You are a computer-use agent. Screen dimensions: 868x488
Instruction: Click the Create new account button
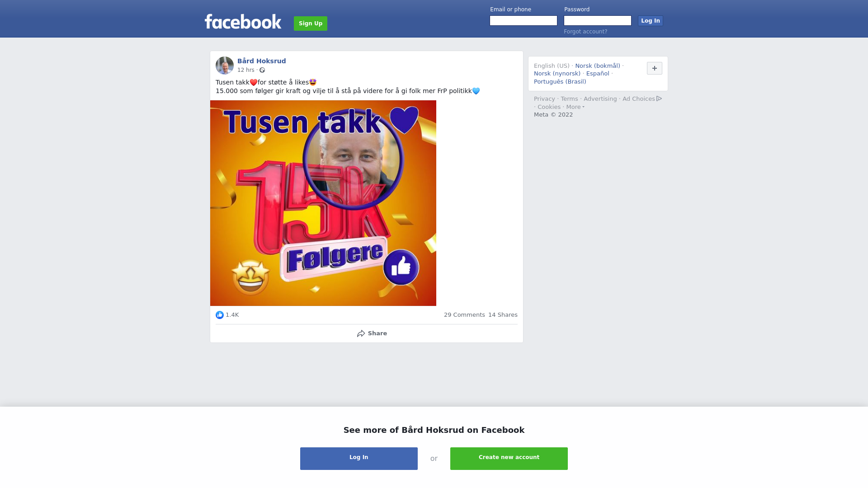[509, 459]
